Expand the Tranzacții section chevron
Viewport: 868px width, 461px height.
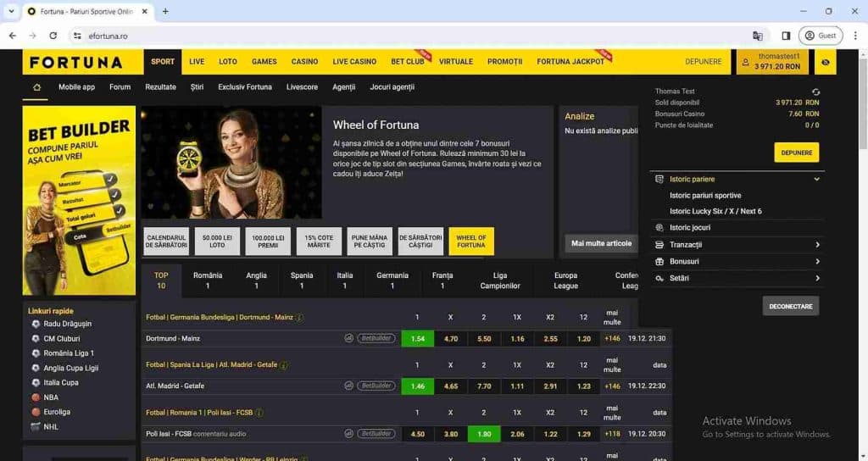818,245
